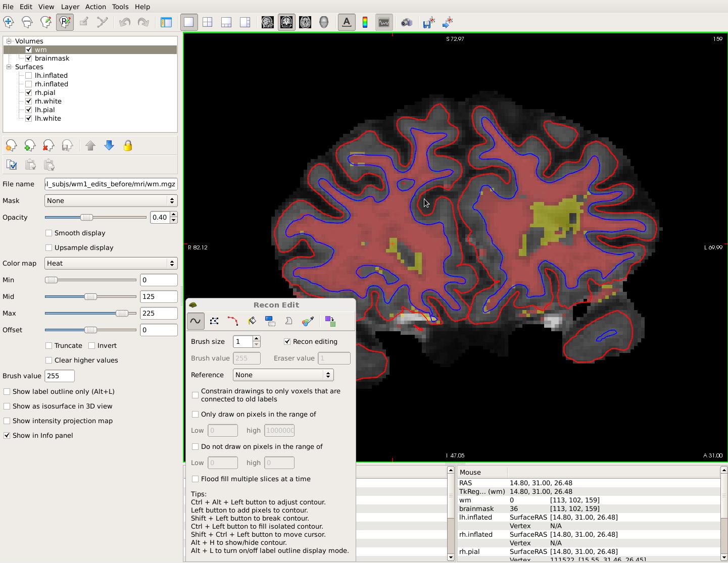Open the Tools menu
This screenshot has width=728, height=563.
click(x=120, y=7)
